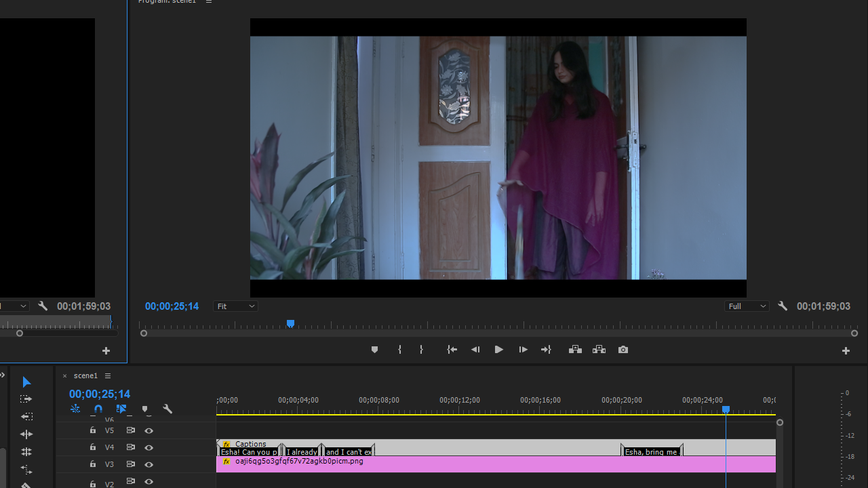Open Full playback resolution dropdown
868x488 pixels.
coord(747,306)
